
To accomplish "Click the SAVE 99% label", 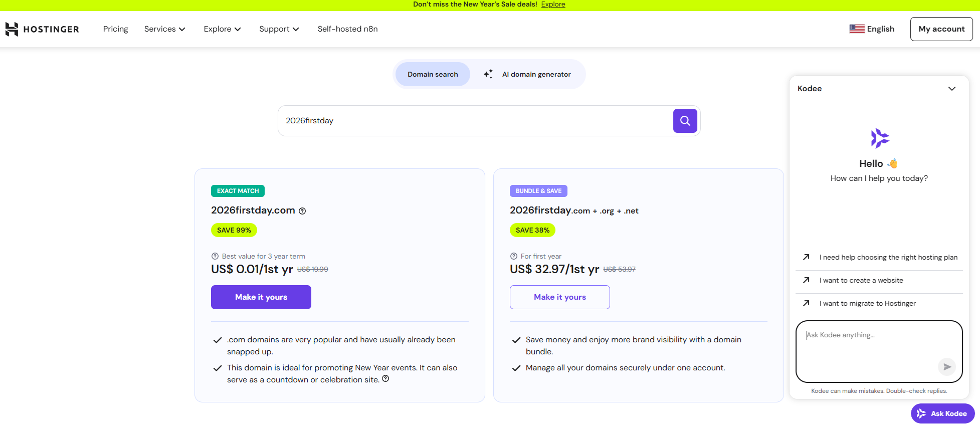I will [234, 230].
